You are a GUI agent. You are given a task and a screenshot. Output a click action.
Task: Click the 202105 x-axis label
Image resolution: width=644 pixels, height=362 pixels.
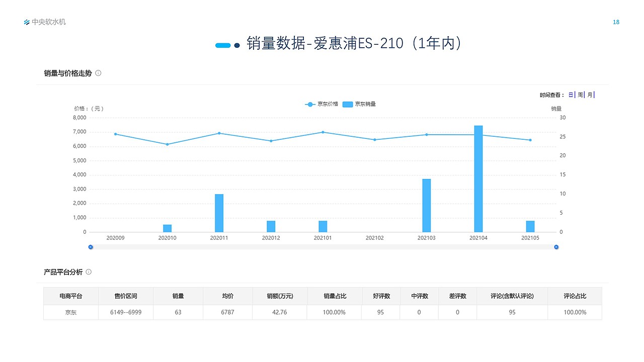click(530, 238)
